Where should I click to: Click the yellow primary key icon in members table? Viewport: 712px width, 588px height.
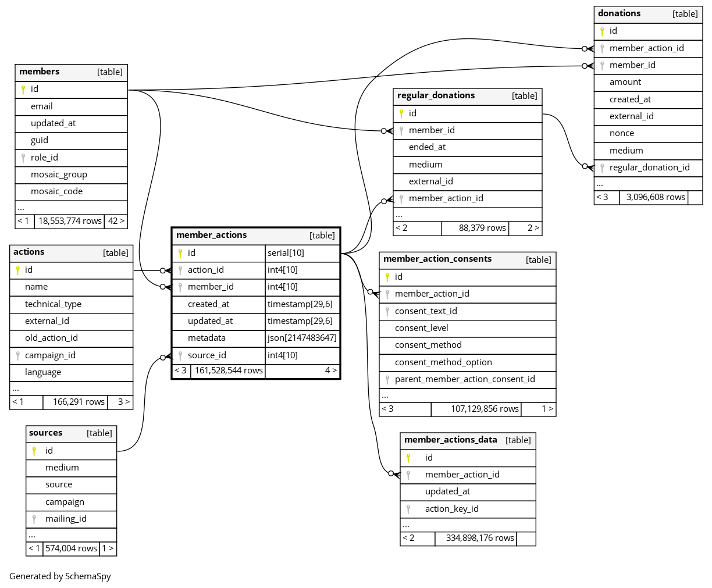click(x=23, y=90)
